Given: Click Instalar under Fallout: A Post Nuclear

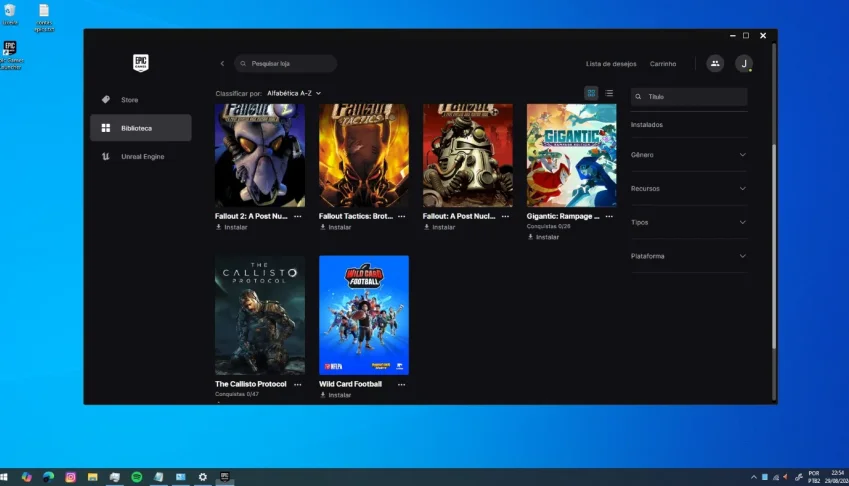Looking at the screenshot, I should (x=439, y=227).
